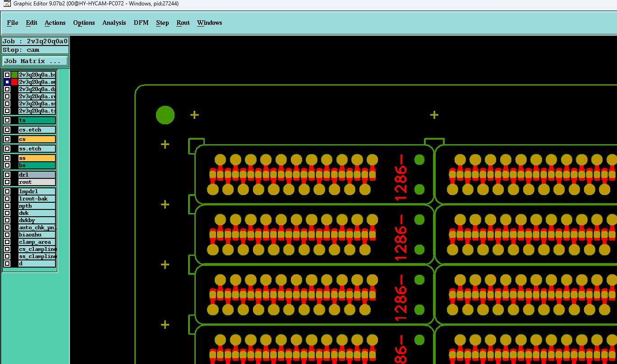Select the npth layer name
The height and width of the screenshot is (364, 617).
(37, 206)
